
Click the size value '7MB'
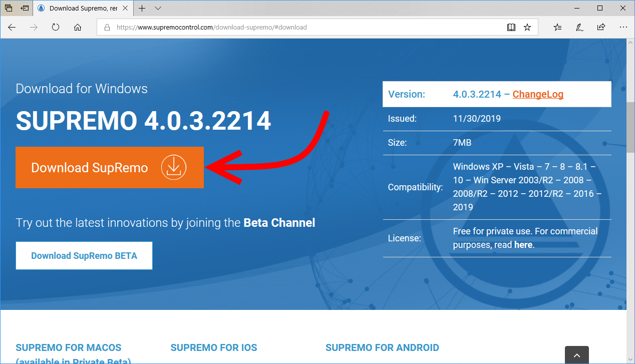tap(462, 143)
